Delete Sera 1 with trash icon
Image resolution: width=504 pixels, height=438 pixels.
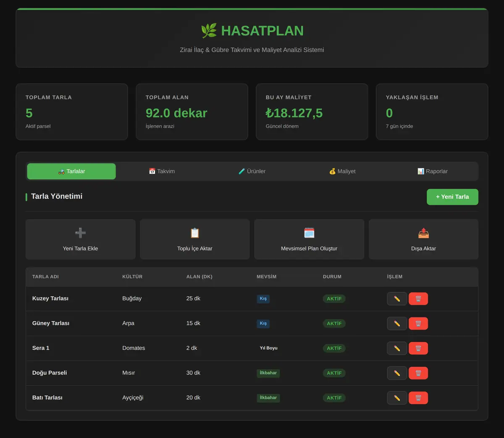(x=418, y=349)
